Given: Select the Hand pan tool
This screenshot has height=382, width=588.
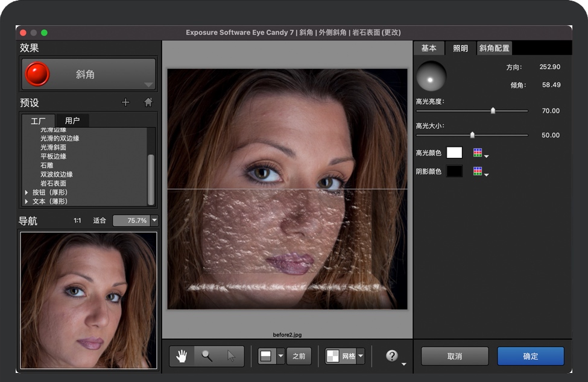Looking at the screenshot, I should 182,356.
